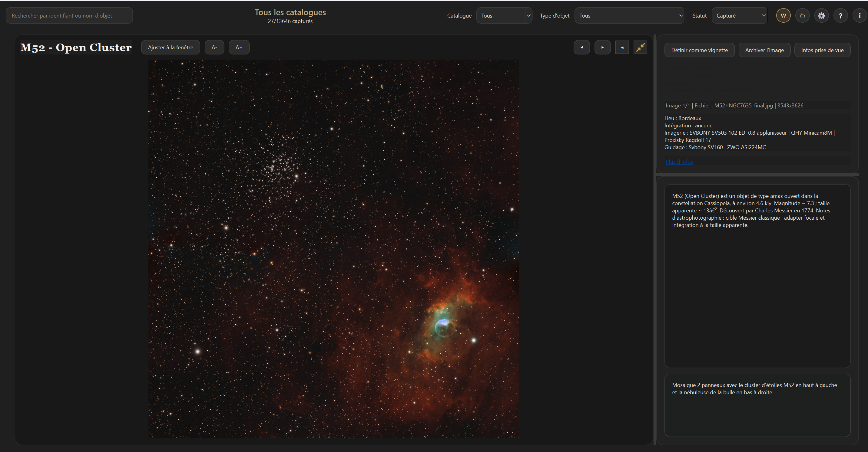The image size is (868, 452).
Task: Click the 27/13646 capturés counter
Action: point(290,21)
